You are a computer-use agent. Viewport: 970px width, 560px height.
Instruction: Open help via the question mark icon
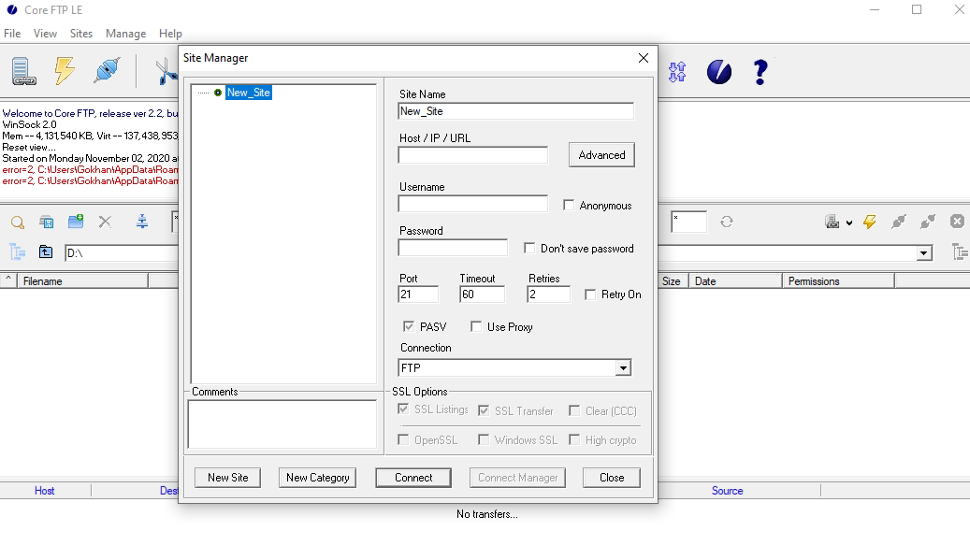pos(760,72)
